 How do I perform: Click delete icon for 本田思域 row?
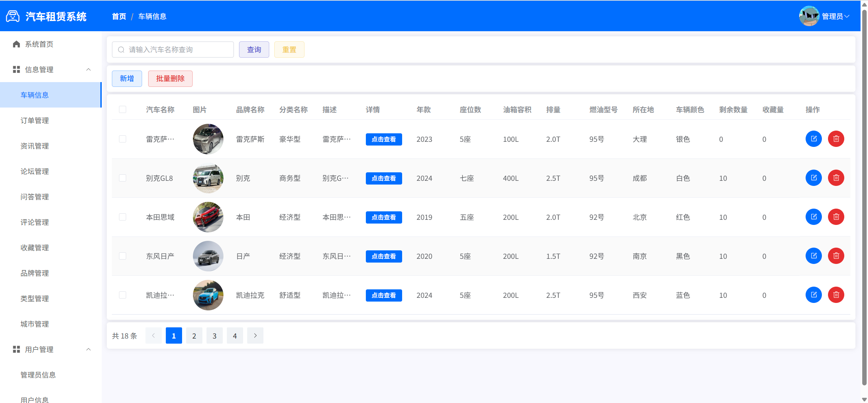tap(836, 217)
